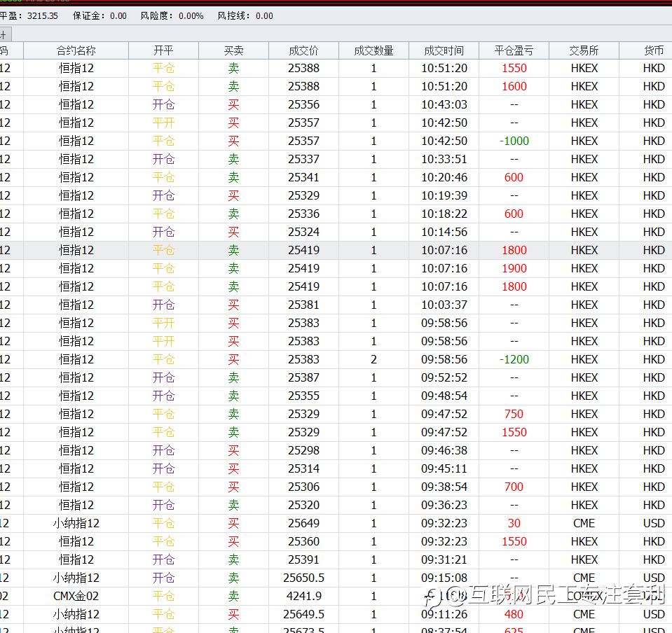Select quantity 2 in the 09:58:56 row
This screenshot has width=672, height=633.
[373, 359]
